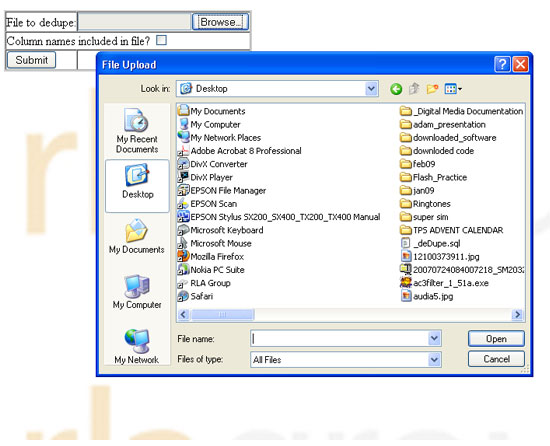Create a new folder with toolbar icon

[432, 89]
